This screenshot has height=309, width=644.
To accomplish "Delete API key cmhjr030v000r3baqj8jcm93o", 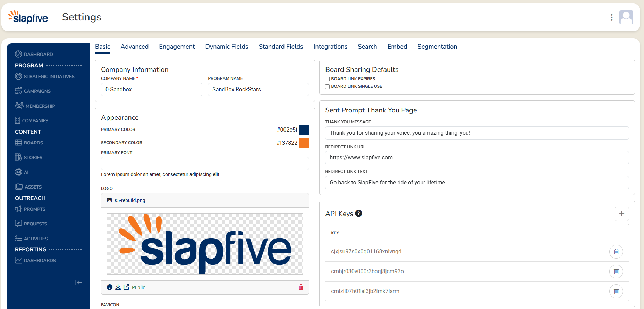I will point(616,272).
